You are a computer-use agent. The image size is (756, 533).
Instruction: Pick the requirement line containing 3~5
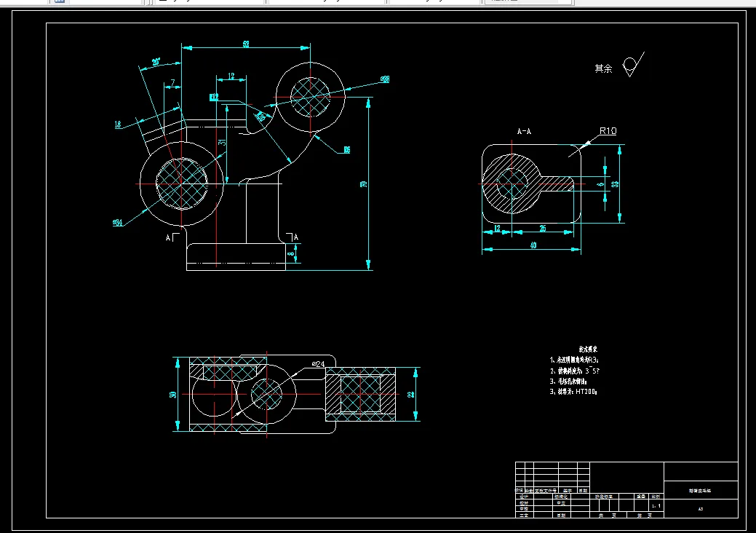pyautogui.click(x=575, y=371)
